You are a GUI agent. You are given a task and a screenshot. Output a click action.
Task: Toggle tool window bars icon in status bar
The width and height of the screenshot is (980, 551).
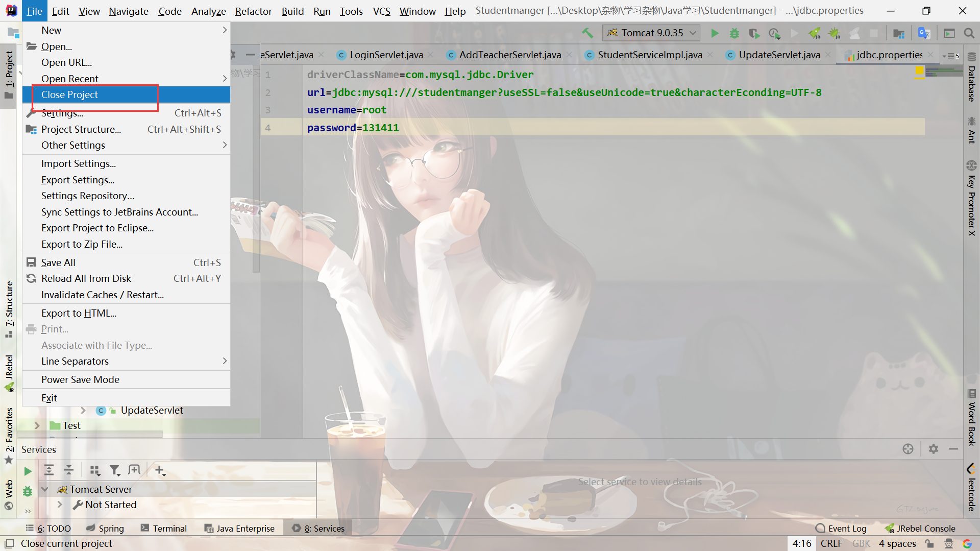click(9, 543)
